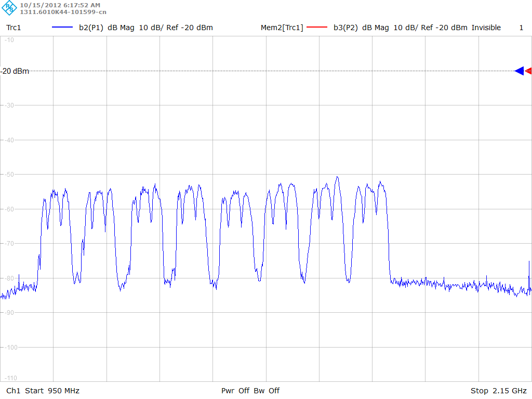
Task: Toggle the Bw Off setting
Action: (267, 391)
